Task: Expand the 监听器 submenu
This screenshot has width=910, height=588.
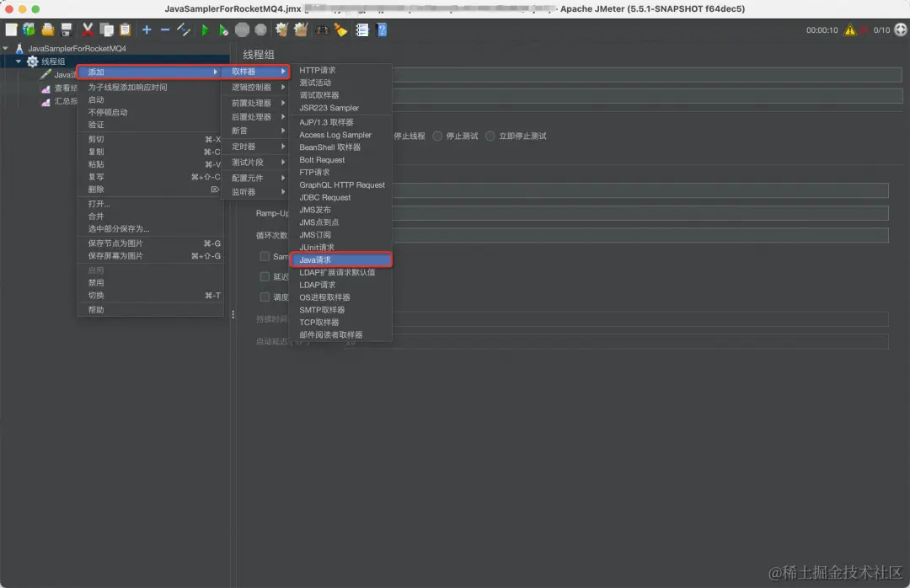Action: pos(256,191)
